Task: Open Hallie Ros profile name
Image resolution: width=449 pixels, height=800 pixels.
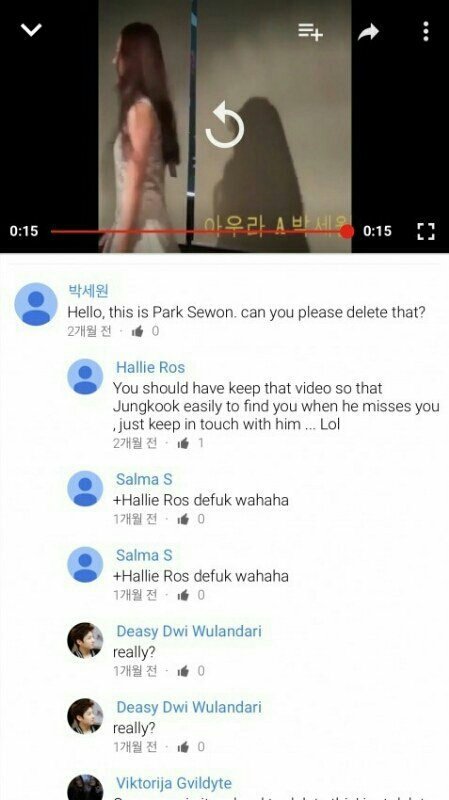Action: click(151, 367)
